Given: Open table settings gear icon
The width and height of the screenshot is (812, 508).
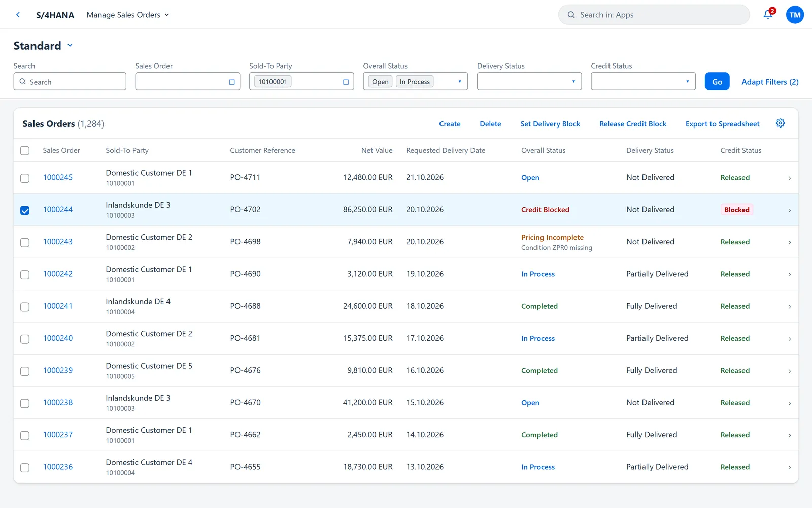Looking at the screenshot, I should pos(781,123).
